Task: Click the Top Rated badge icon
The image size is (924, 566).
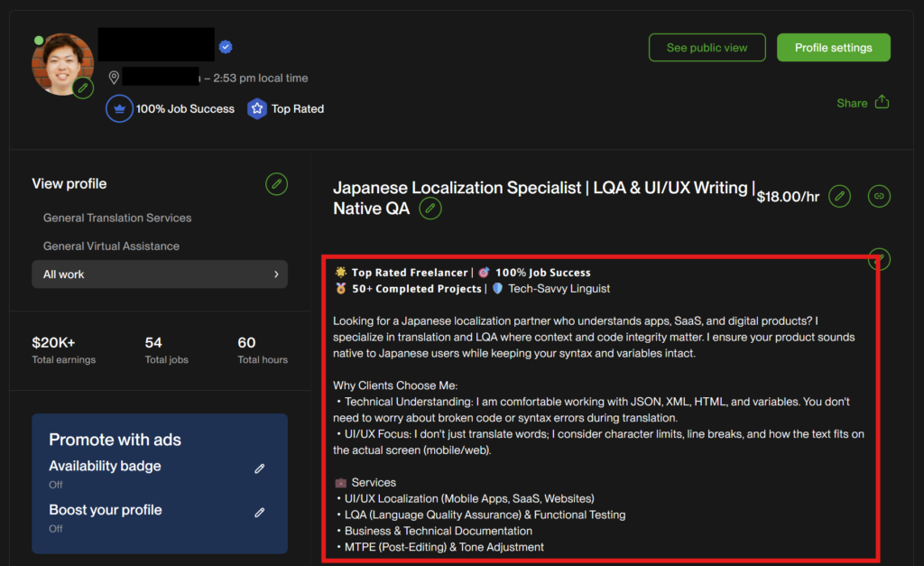Action: pos(257,109)
